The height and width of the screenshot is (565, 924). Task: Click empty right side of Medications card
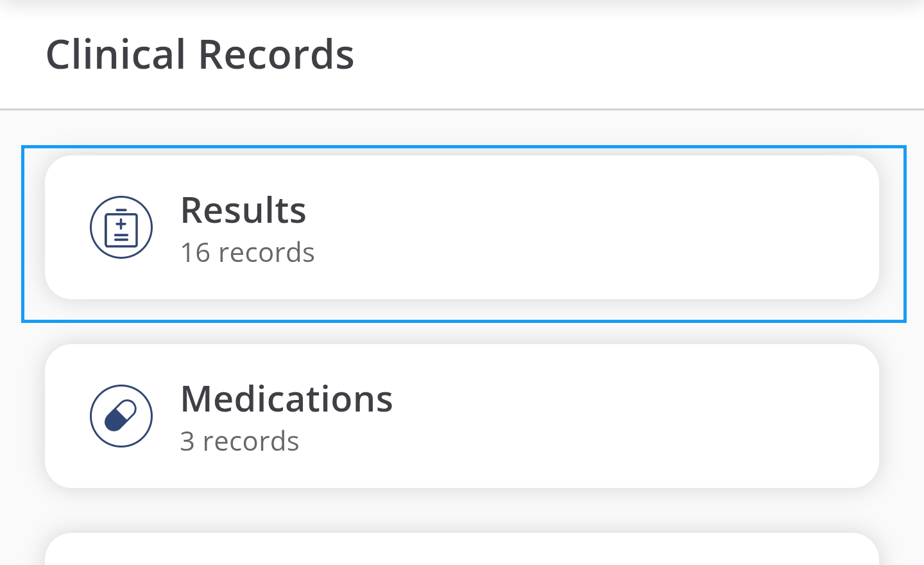[706, 416]
